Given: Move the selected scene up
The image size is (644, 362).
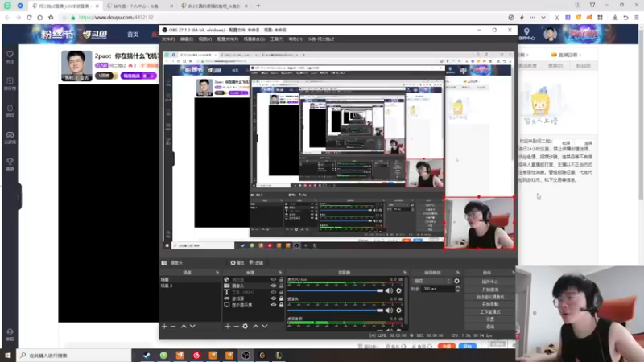Looking at the screenshot, I should coord(184,327).
